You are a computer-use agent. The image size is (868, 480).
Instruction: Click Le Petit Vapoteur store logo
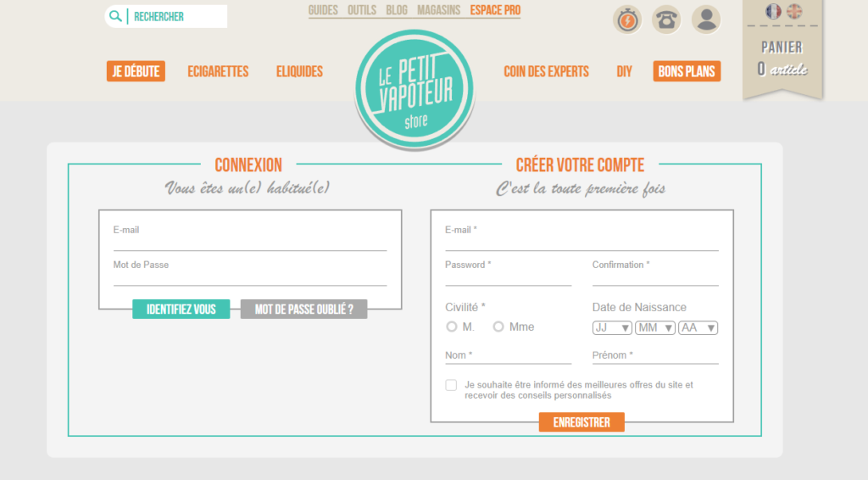tap(415, 89)
